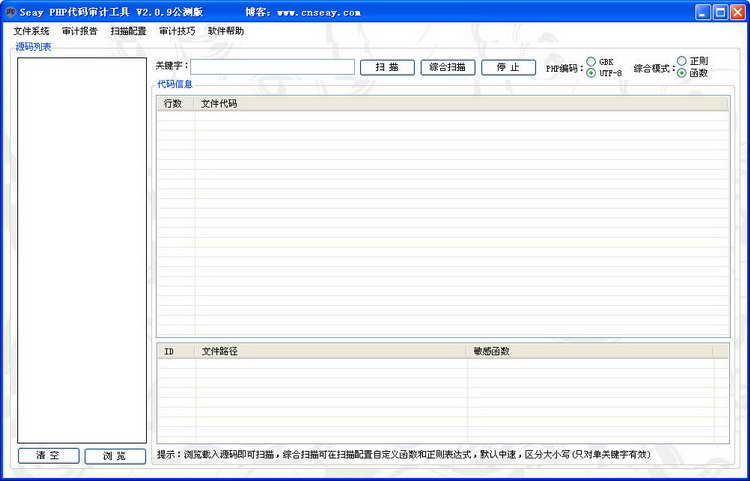Viewport: 750px width, 481px height.
Task: Close the Seay PHP audit window
Action: point(737,12)
